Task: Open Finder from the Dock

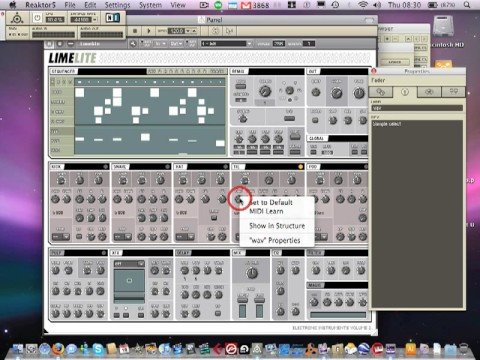Action: pos(18,349)
